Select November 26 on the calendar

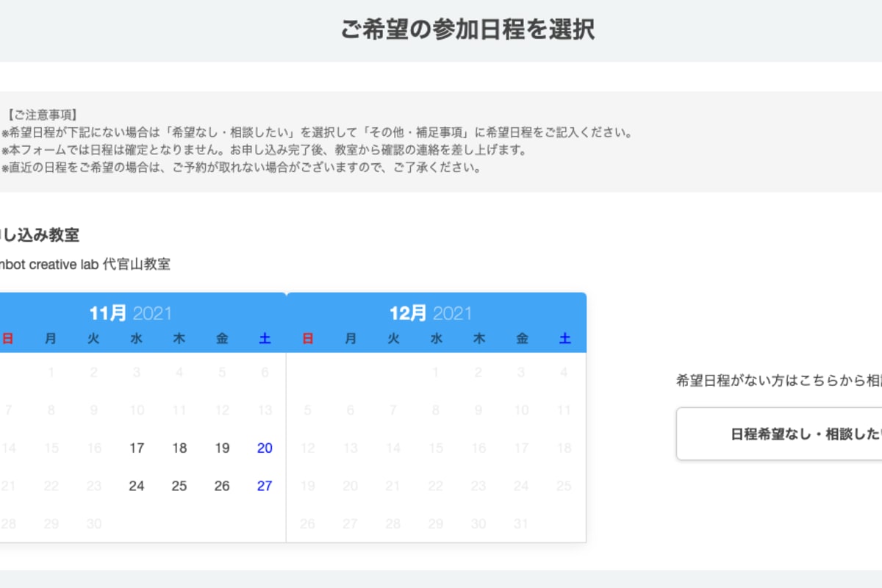tap(221, 486)
